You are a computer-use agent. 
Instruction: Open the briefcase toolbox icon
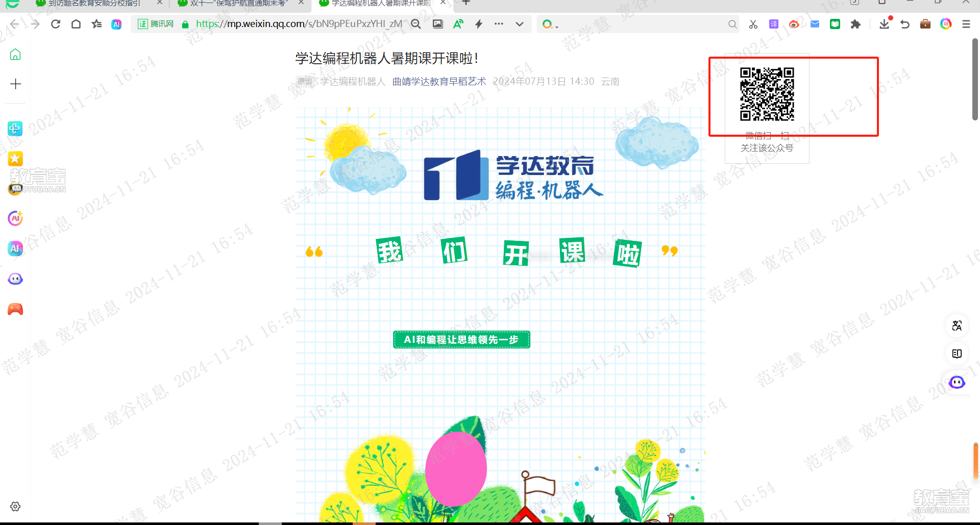click(x=925, y=24)
